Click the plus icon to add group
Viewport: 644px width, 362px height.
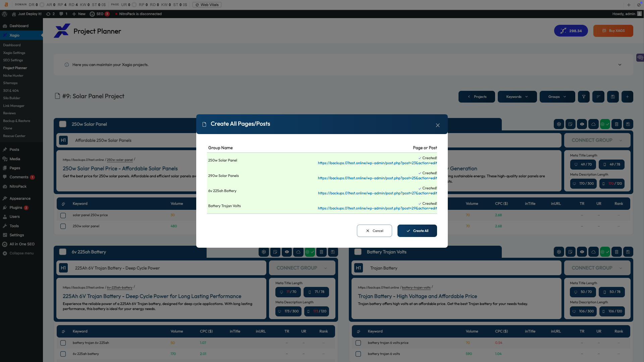point(627,97)
